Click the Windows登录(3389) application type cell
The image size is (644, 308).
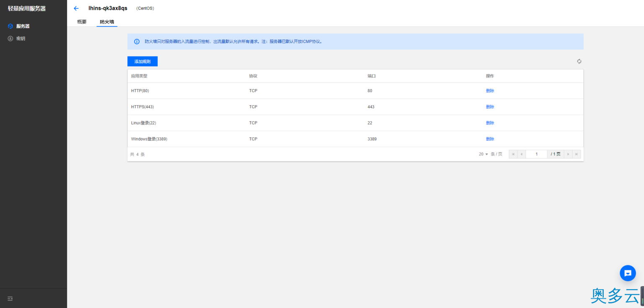pyautogui.click(x=149, y=139)
